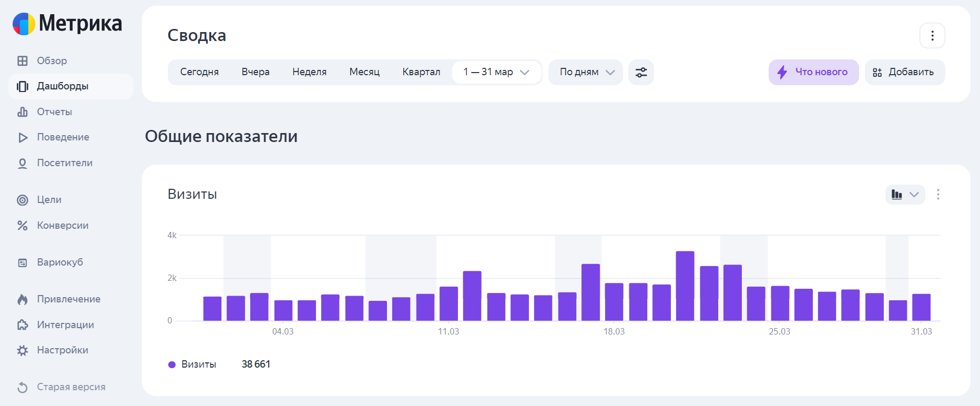Click the Визиты widget three-dot menu
This screenshot has height=406, width=980.
click(x=938, y=195)
